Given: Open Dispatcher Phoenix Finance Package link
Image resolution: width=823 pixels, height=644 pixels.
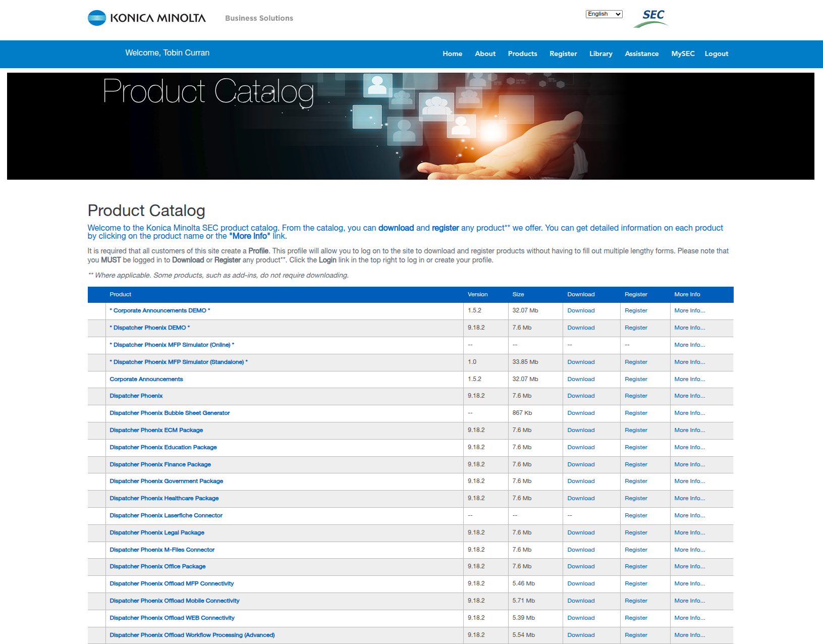Looking at the screenshot, I should pos(160,465).
